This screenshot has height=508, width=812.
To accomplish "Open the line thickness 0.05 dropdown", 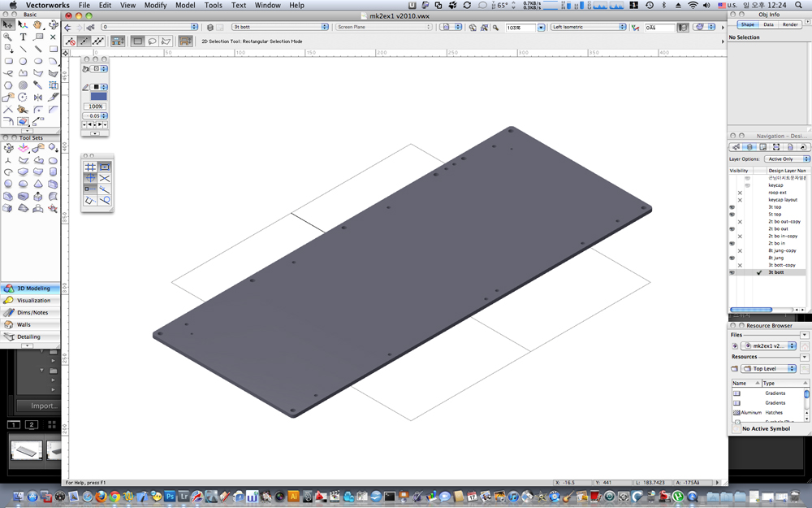I will click(x=95, y=115).
